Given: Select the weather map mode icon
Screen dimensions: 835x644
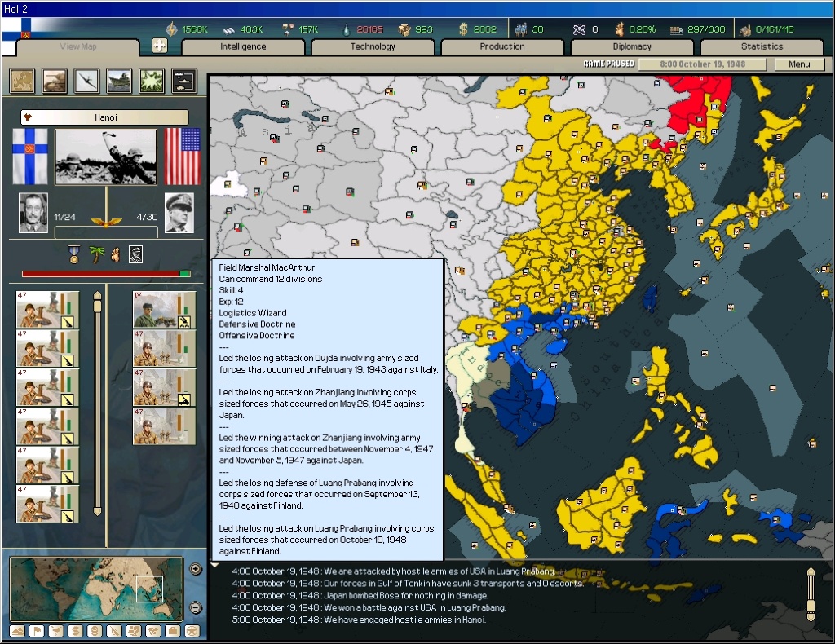Looking at the screenshot, I should 56,631.
